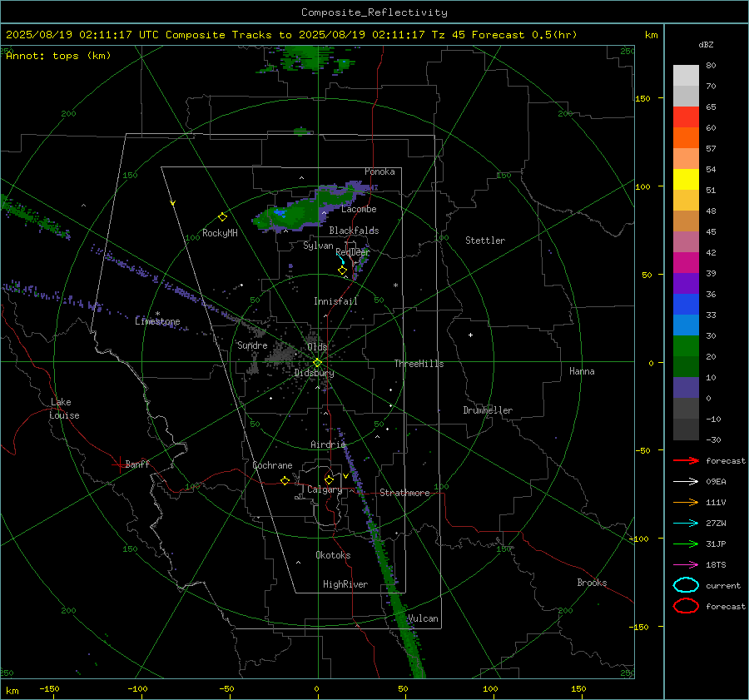Click the Ponoka town label

click(379, 171)
